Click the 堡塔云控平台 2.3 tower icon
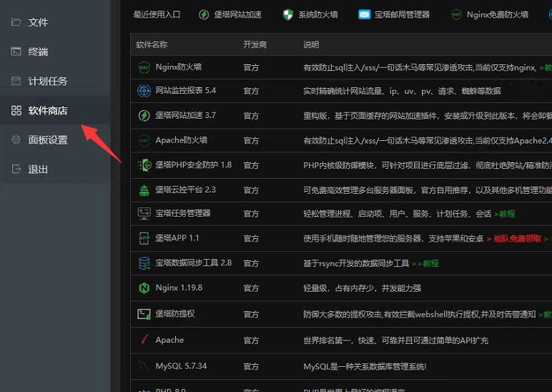The image size is (552, 392). 144,190
